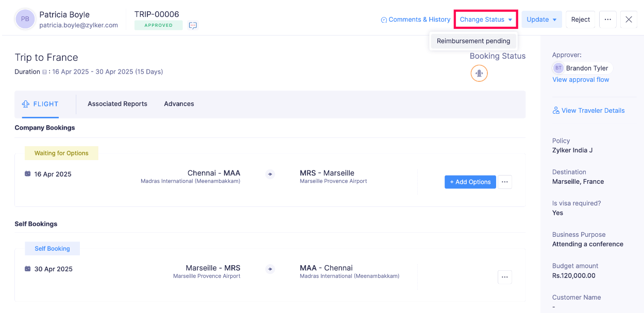644x313 pixels.
Task: Open top-bar three-dot more options menu
Action: click(x=607, y=20)
